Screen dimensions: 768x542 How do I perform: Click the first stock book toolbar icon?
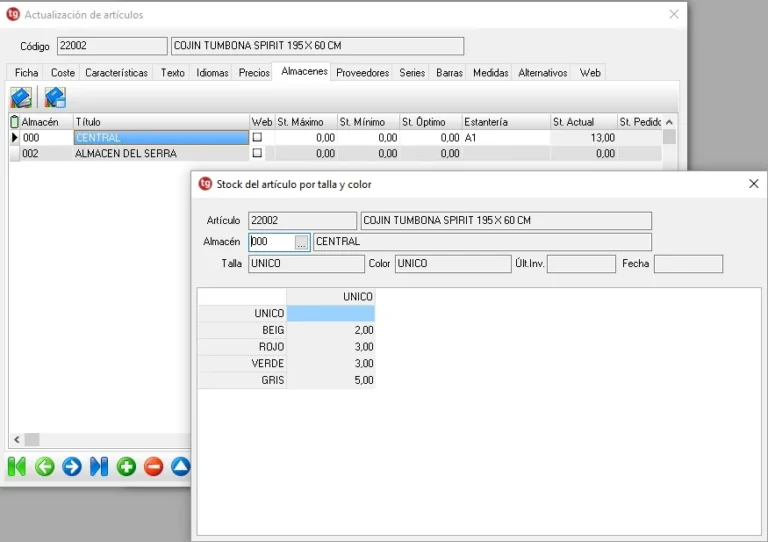click(x=21, y=97)
